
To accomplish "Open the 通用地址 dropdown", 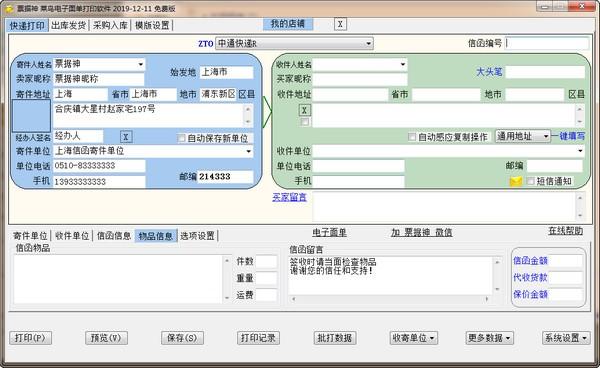I will click(523, 136).
